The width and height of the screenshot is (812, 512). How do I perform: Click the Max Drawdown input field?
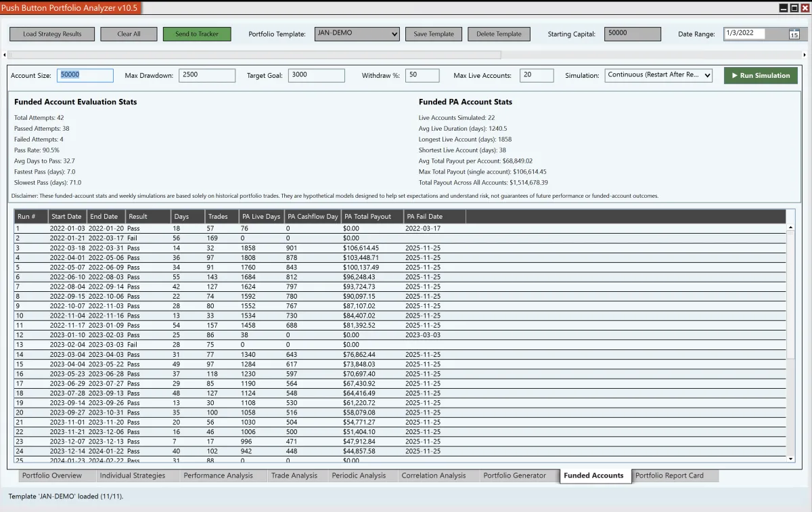(x=207, y=76)
